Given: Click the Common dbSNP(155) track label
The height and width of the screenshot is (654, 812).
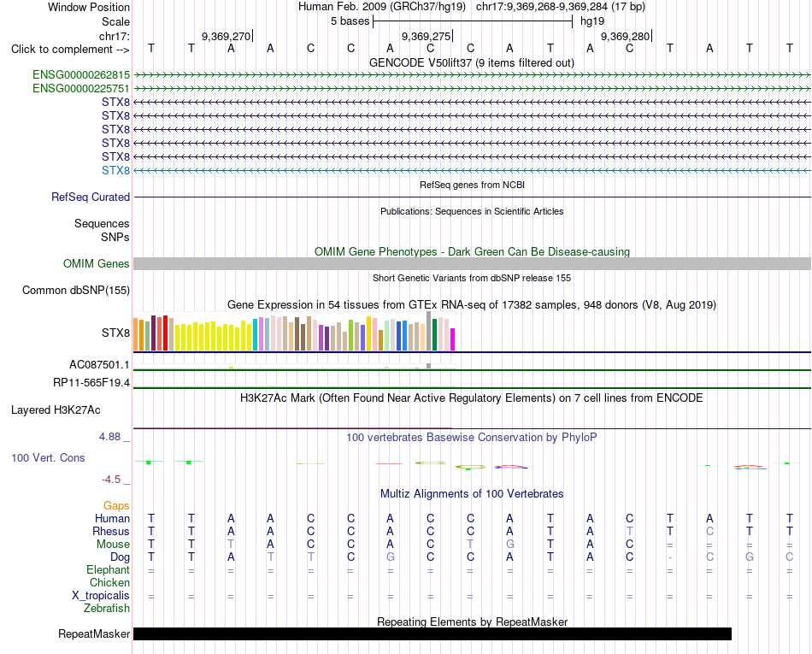Looking at the screenshot, I should click(76, 290).
